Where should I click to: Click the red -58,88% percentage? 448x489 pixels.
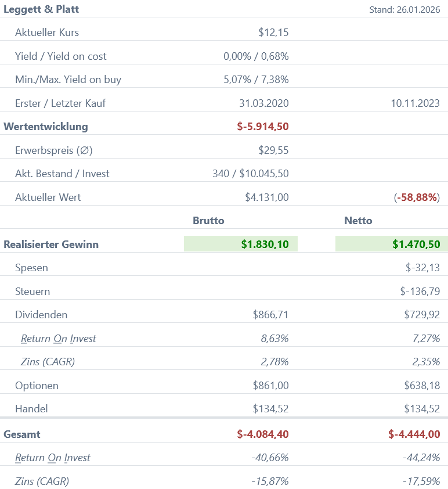point(417,197)
